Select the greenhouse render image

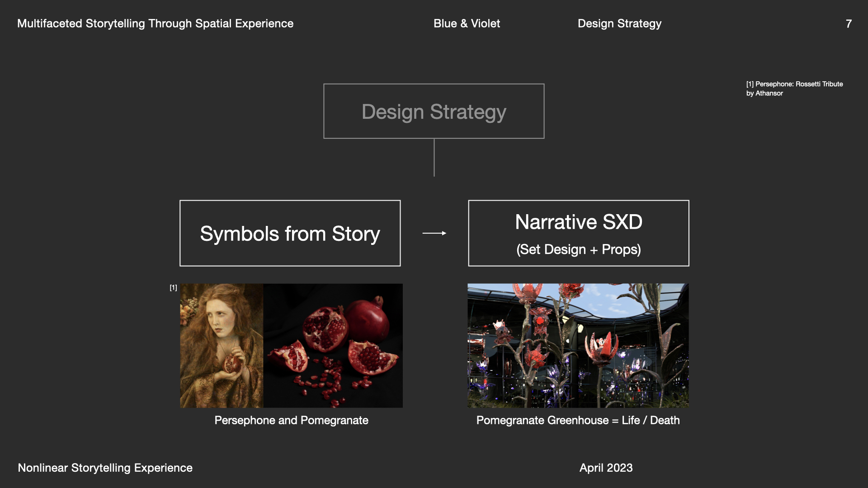point(578,346)
